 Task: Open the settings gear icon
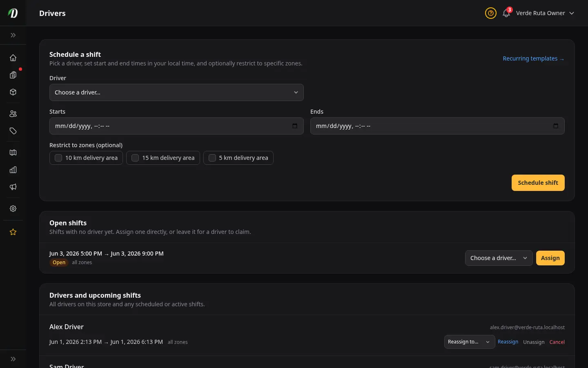tap(13, 209)
